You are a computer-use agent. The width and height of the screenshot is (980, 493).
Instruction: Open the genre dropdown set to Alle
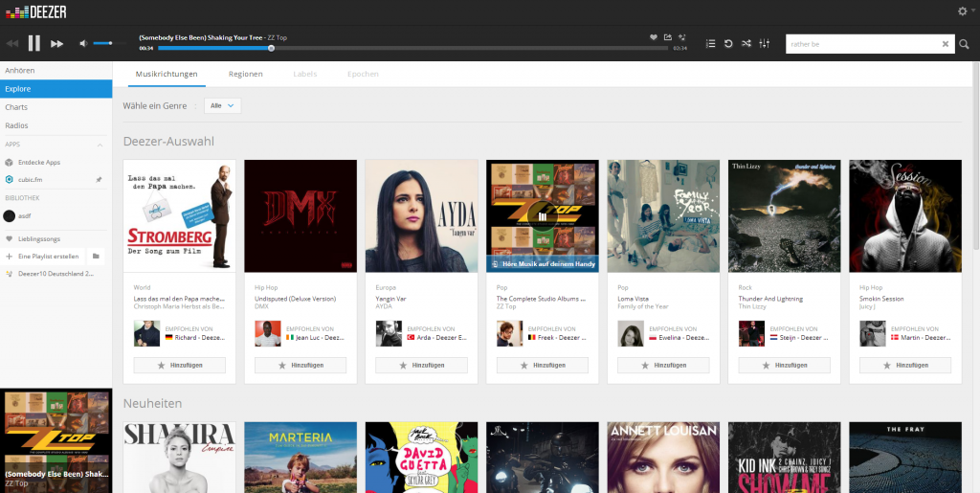[222, 105]
